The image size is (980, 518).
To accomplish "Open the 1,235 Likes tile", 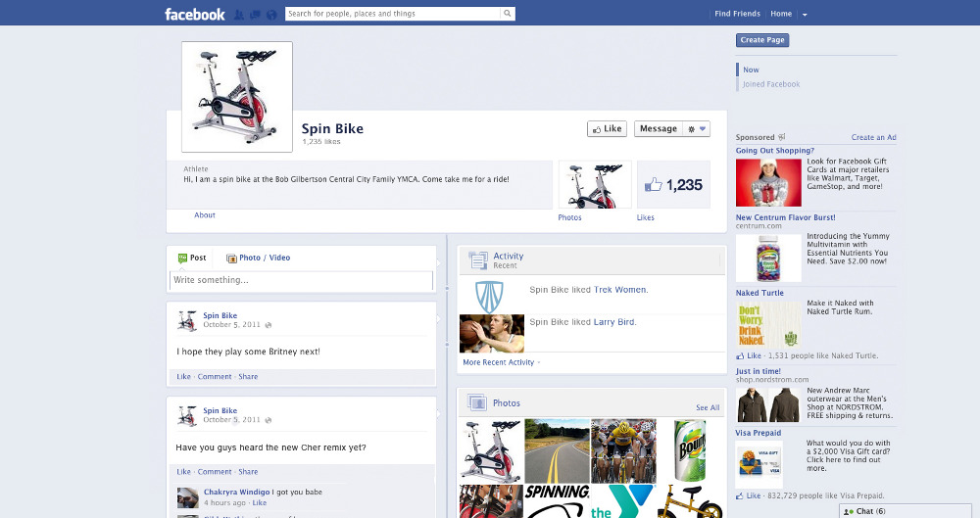I will 674,185.
